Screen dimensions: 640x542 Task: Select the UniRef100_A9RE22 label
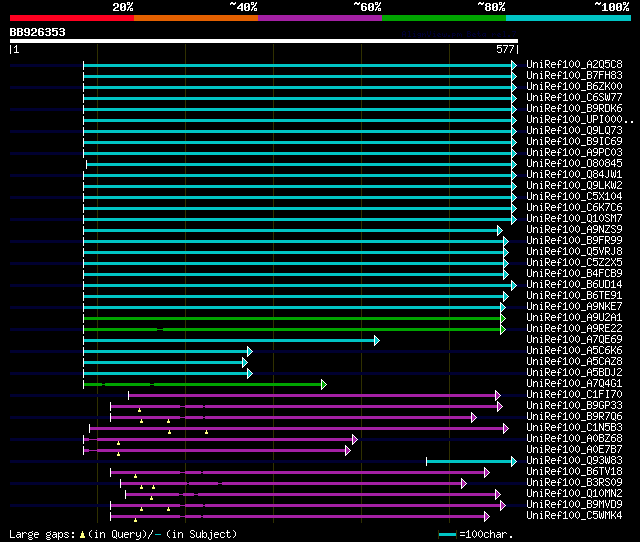click(574, 329)
